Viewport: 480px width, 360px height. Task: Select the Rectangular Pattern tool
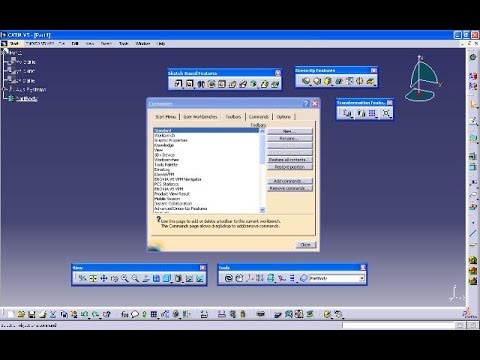point(372,113)
